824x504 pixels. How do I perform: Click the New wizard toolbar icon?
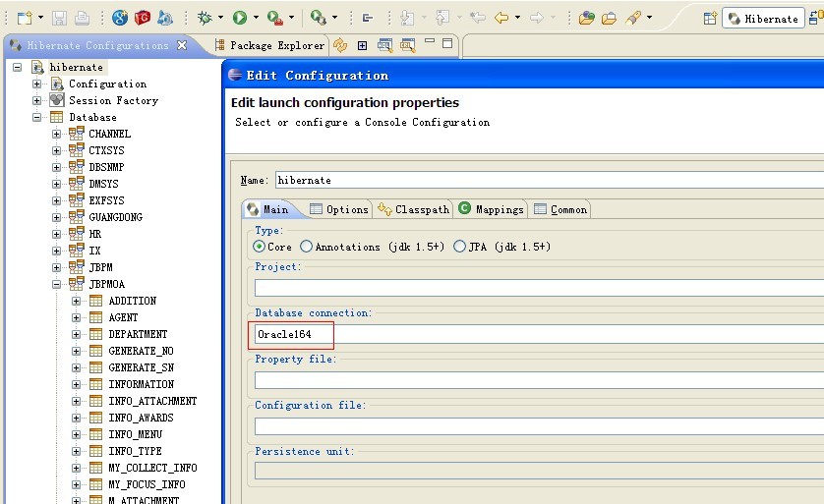click(25, 18)
